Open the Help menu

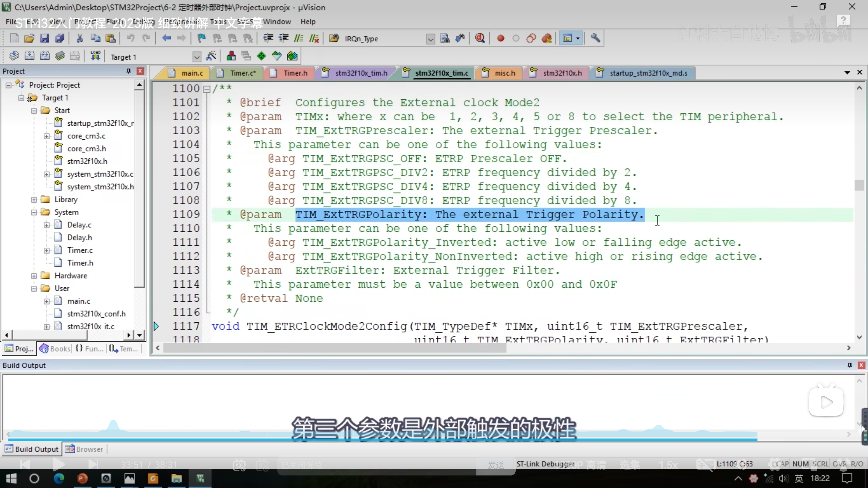click(x=308, y=22)
